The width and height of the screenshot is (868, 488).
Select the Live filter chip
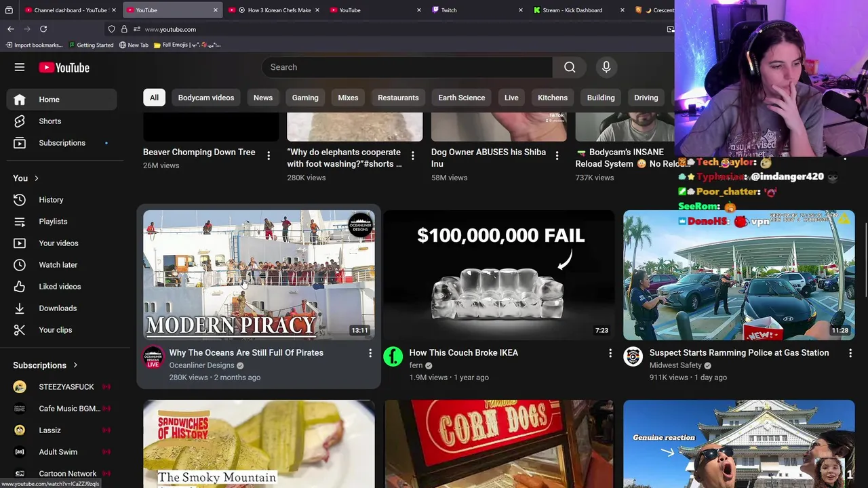(511, 98)
